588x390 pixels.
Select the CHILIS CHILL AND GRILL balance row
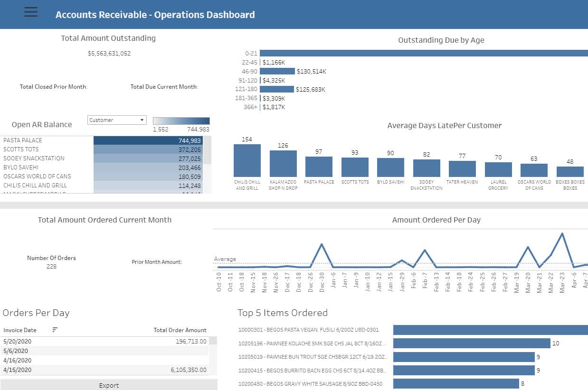(x=102, y=186)
